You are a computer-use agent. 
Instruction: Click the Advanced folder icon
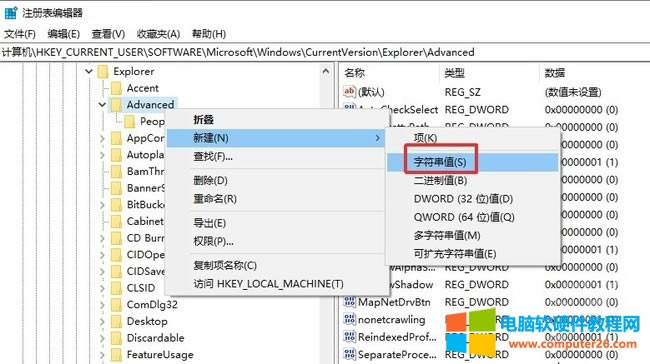(116, 104)
